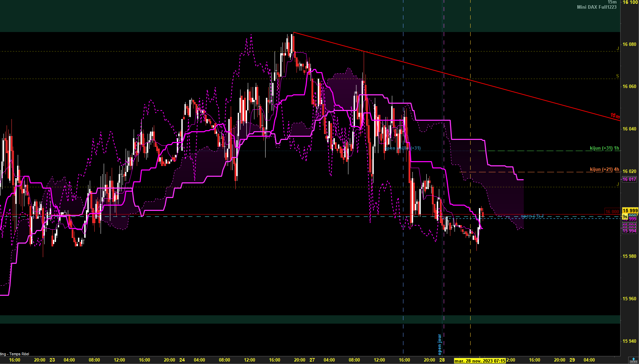The height and width of the screenshot is (364, 639).
Task: Click the 'kijun (+21) 4h' orange label
Action: 604,169
